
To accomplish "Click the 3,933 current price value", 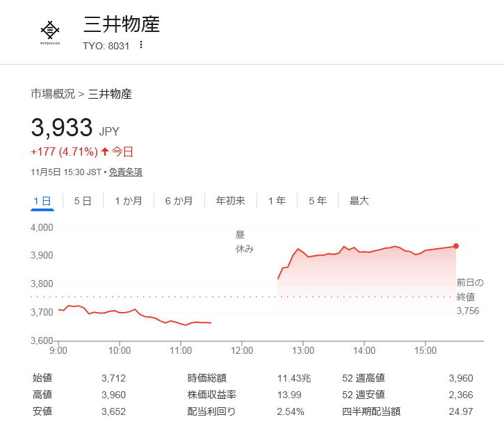I will coord(62,128).
